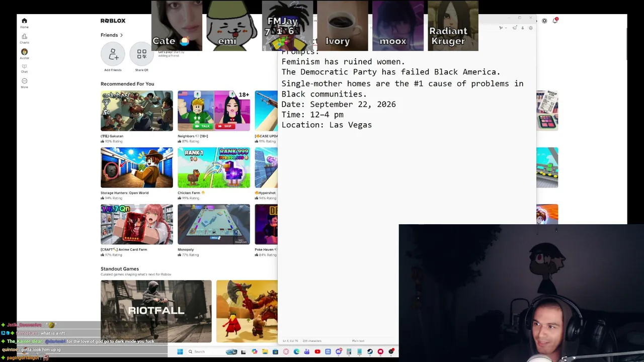The height and width of the screenshot is (362, 644).
Task: Switch to Notepad from the taskbar
Action: (359, 352)
